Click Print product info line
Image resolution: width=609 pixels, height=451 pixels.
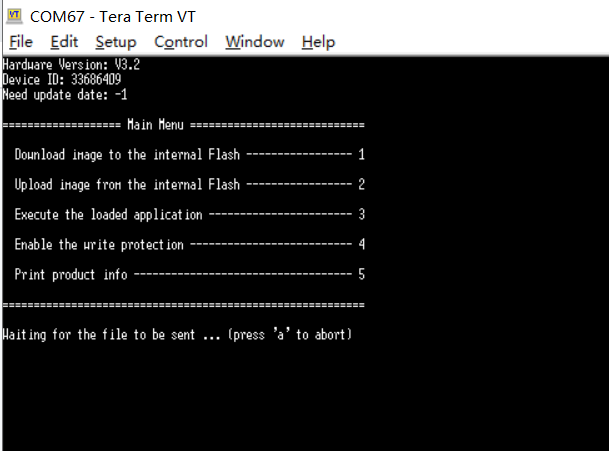coord(190,274)
